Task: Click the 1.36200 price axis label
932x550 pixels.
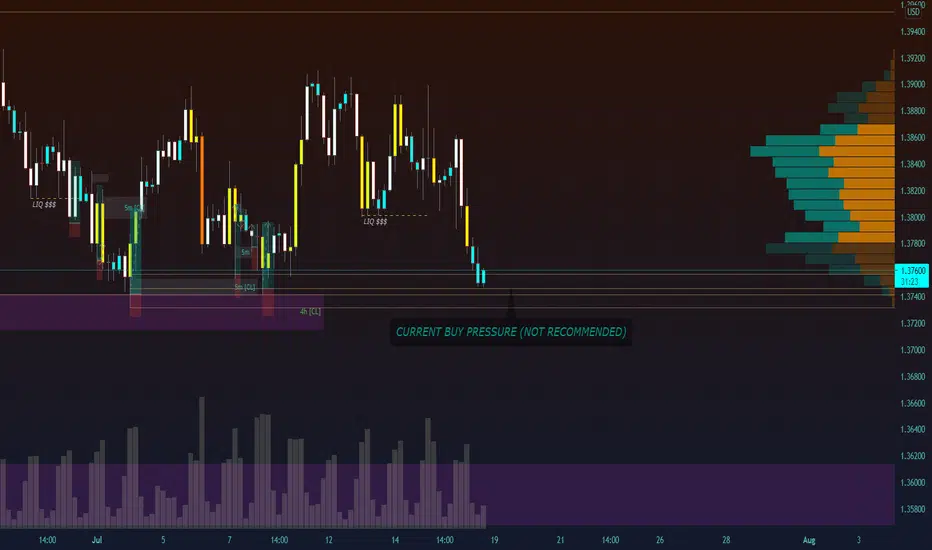Action: (x=912, y=456)
